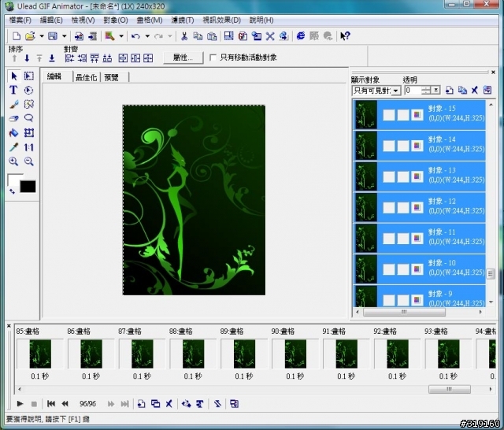The height and width of the screenshot is (430, 504).
Task: Click the Undo arrow icon
Action: point(135,36)
